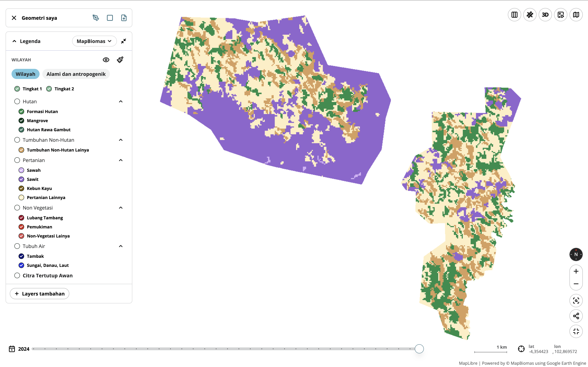Click the upload geometry file icon
The height and width of the screenshot is (367, 588).
[124, 18]
